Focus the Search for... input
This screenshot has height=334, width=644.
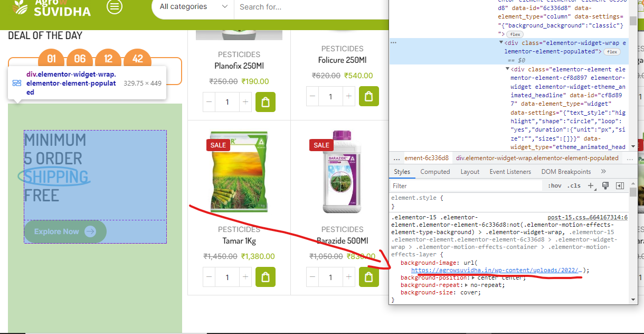pos(311,7)
